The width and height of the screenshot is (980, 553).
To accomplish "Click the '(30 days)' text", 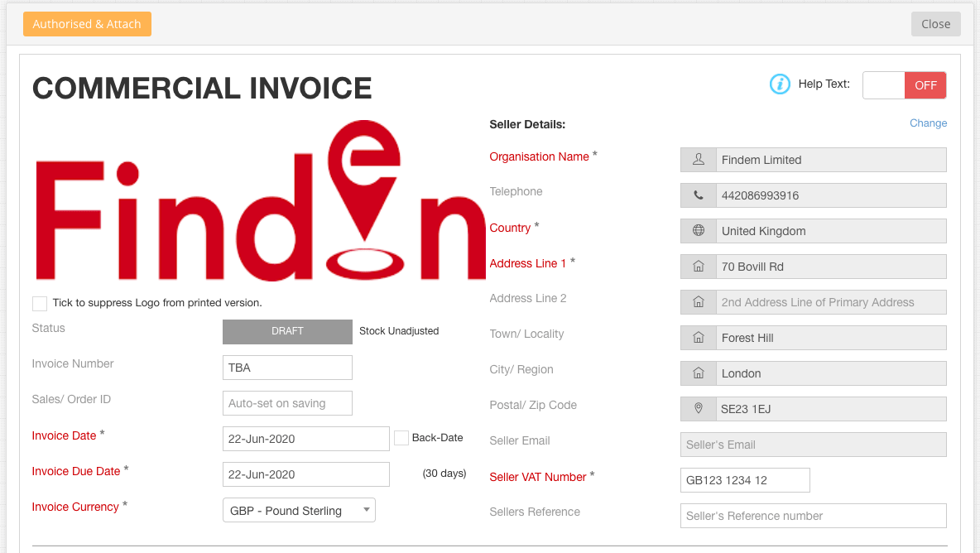I will (444, 473).
